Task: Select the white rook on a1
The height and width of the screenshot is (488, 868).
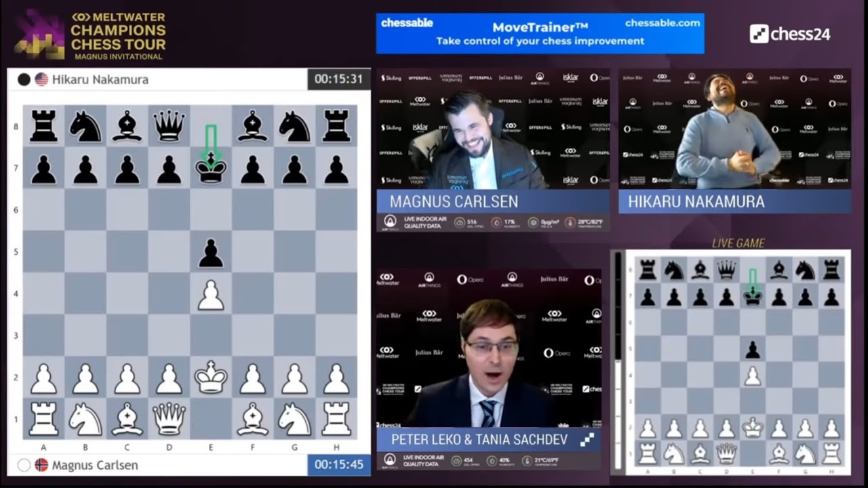Action: pyautogui.click(x=43, y=420)
